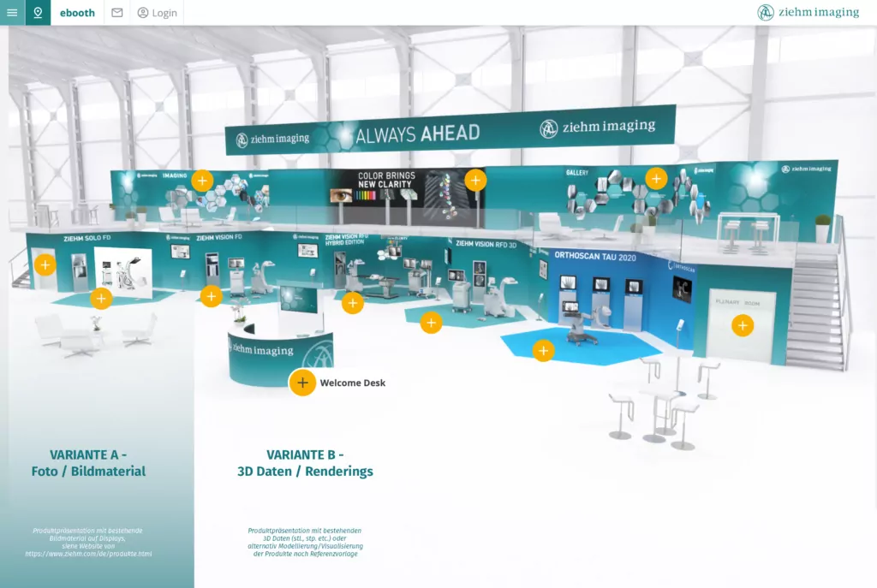Click the PLENARY ROOM door label
Screen dimensions: 877x588
click(x=737, y=302)
